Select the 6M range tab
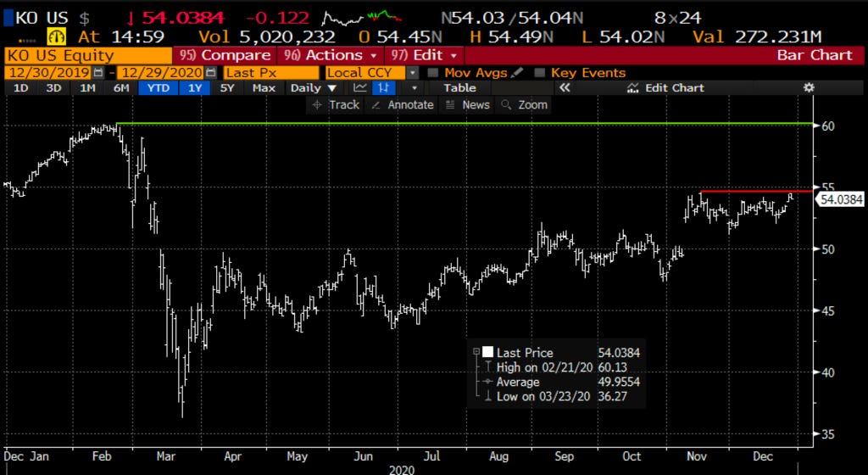The width and height of the screenshot is (868, 475). pyautogui.click(x=120, y=87)
